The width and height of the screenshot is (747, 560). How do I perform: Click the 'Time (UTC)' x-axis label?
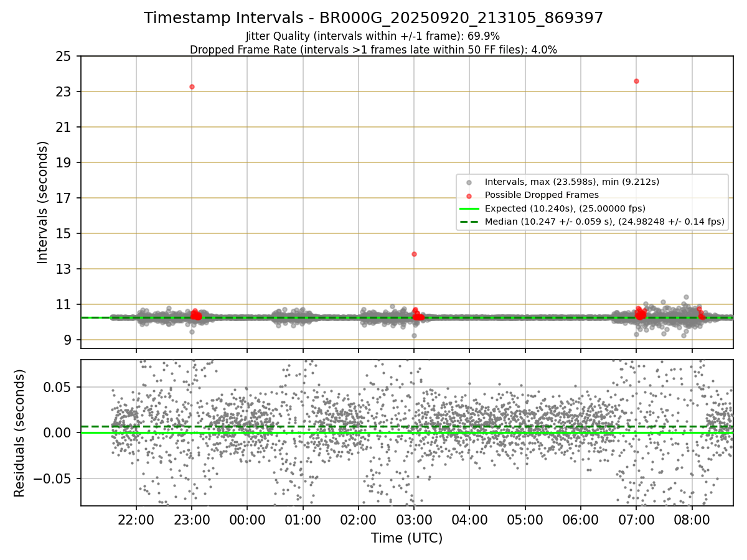pyautogui.click(x=406, y=538)
